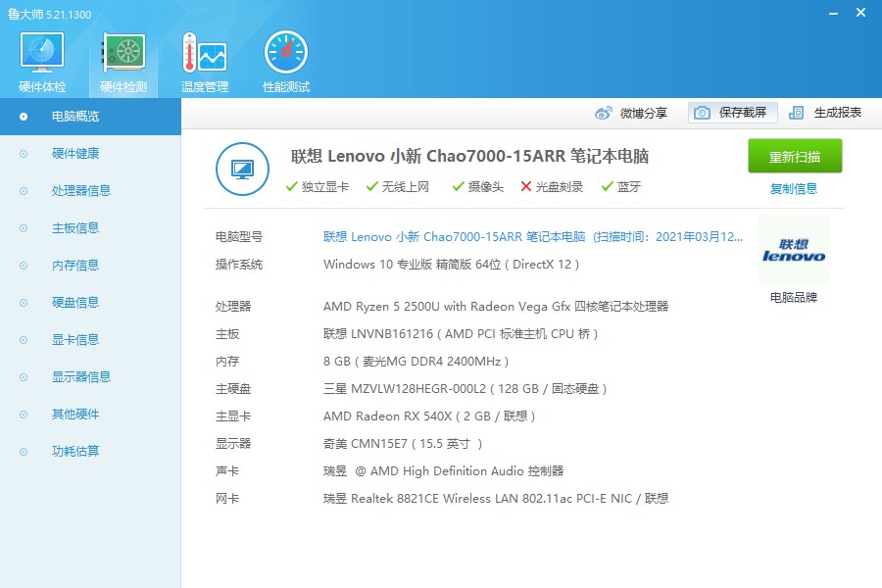
Task: Click the Lenovo brand logo
Action: coord(794,251)
